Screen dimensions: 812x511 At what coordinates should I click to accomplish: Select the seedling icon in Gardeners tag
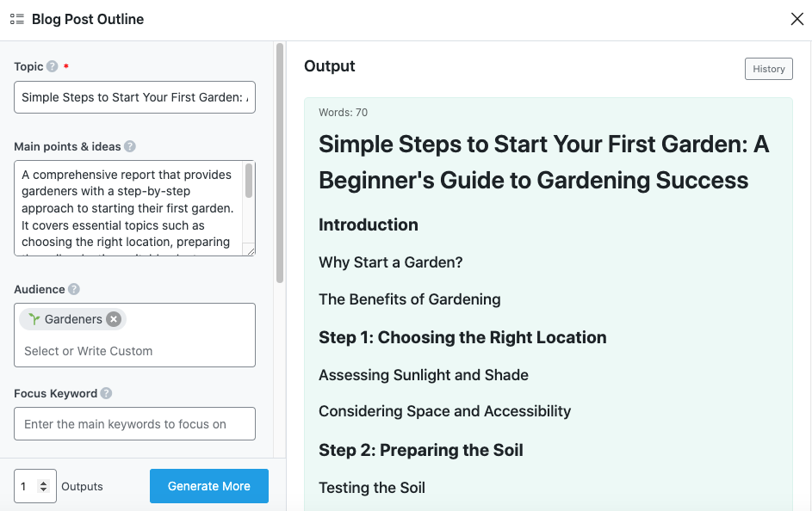(x=34, y=318)
